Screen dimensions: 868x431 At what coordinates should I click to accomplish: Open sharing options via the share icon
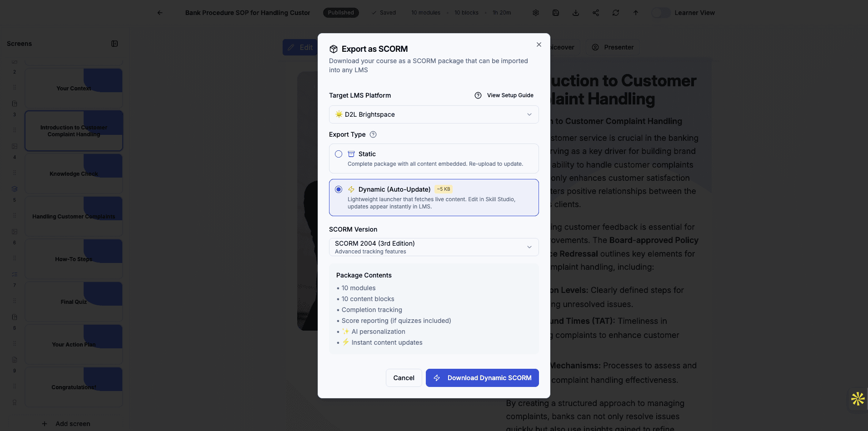click(595, 12)
